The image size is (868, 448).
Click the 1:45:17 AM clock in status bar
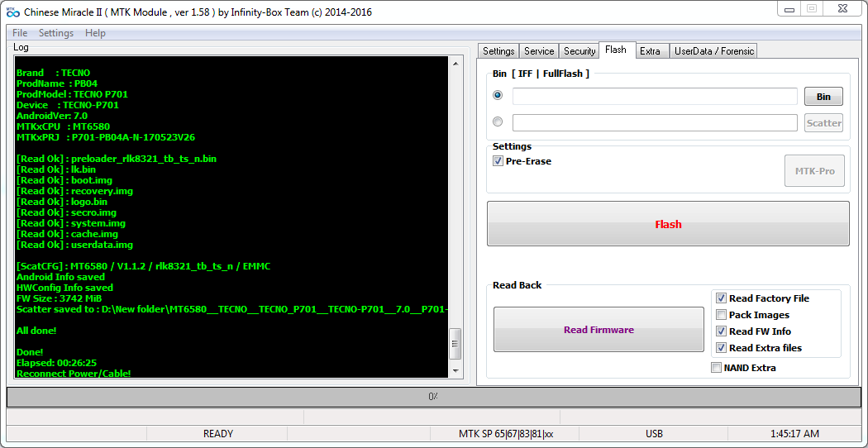tap(794, 434)
